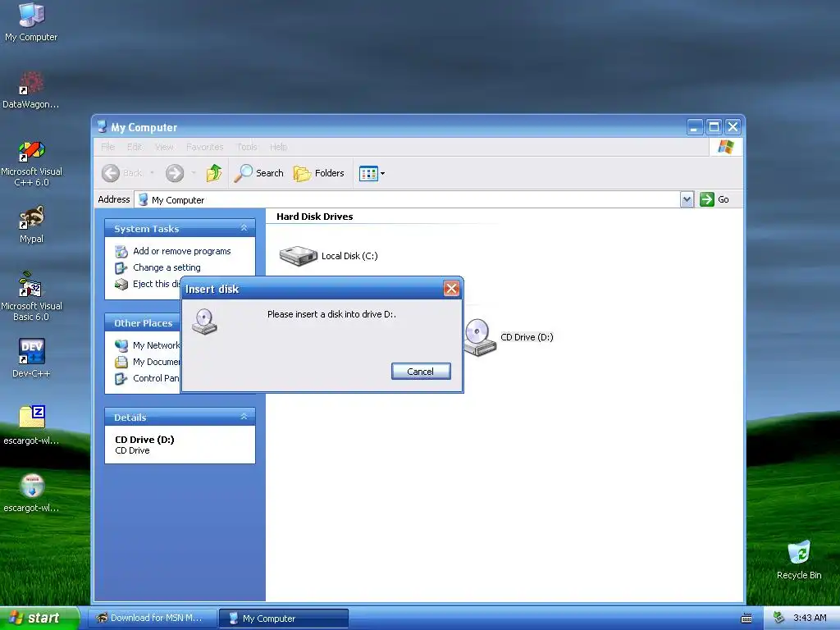Viewport: 840px width, 630px height.
Task: Select CD Drive (D:) icon
Action: (x=509, y=337)
